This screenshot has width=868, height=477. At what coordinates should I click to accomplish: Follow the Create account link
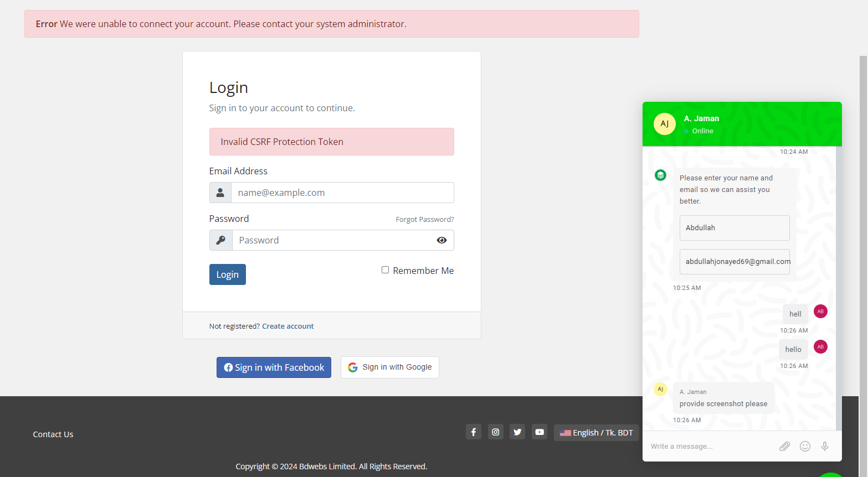click(x=288, y=326)
